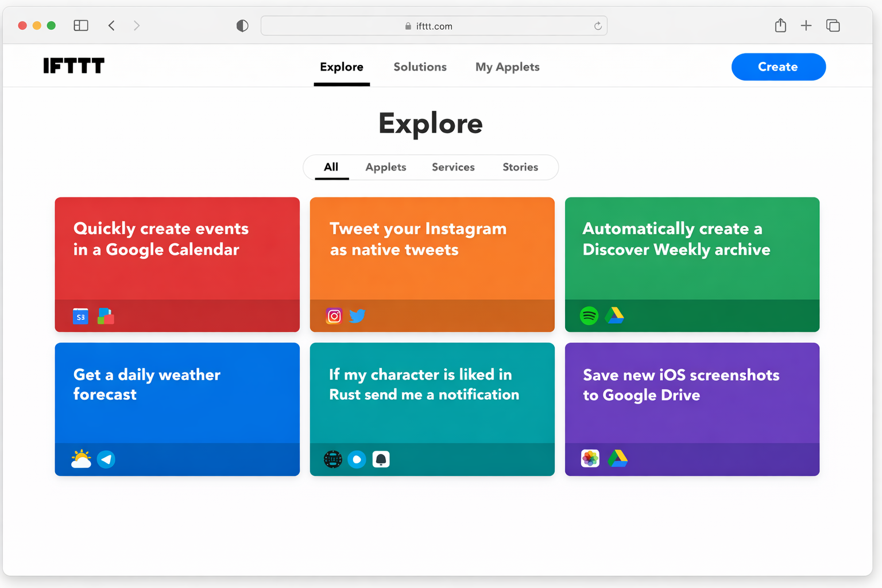The image size is (882, 588).
Task: Open 'Get a daily weather forecast' card
Action: tap(177, 409)
